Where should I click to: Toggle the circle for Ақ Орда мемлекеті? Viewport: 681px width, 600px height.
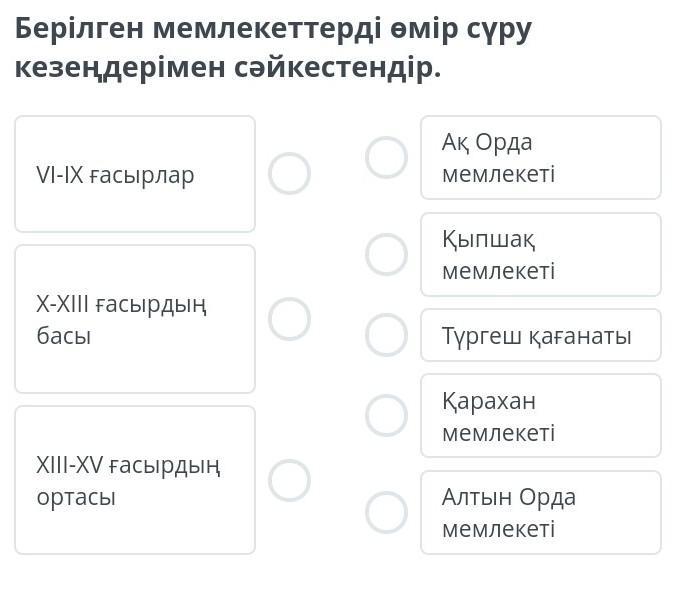386,157
